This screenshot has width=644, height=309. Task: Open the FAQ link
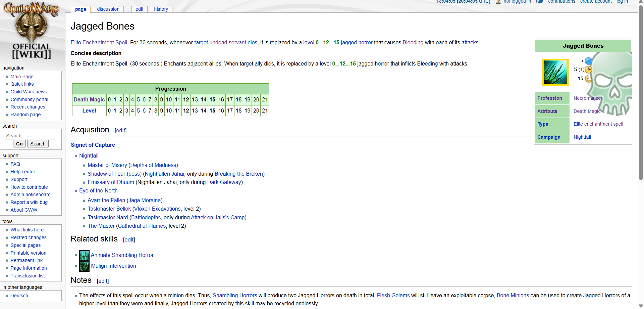tap(15, 164)
